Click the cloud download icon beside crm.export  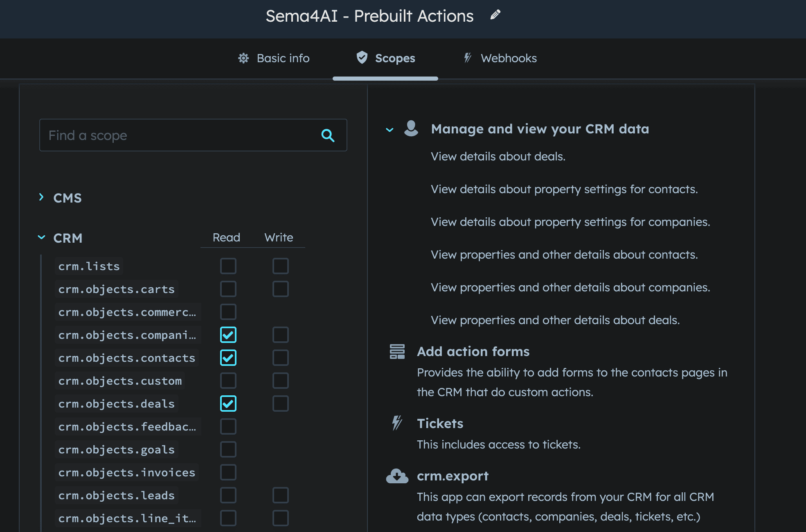coord(397,476)
